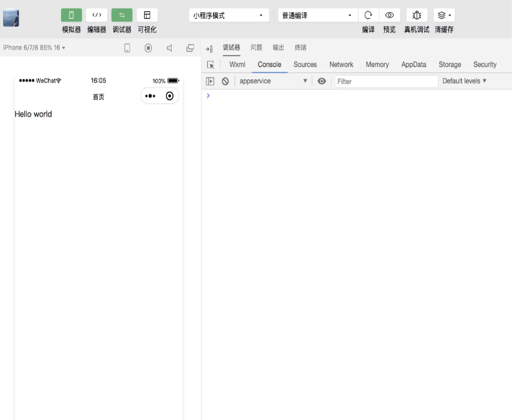This screenshot has height=420, width=518.
Task: Click the dock panel side arrow icon
Action: click(209, 49)
